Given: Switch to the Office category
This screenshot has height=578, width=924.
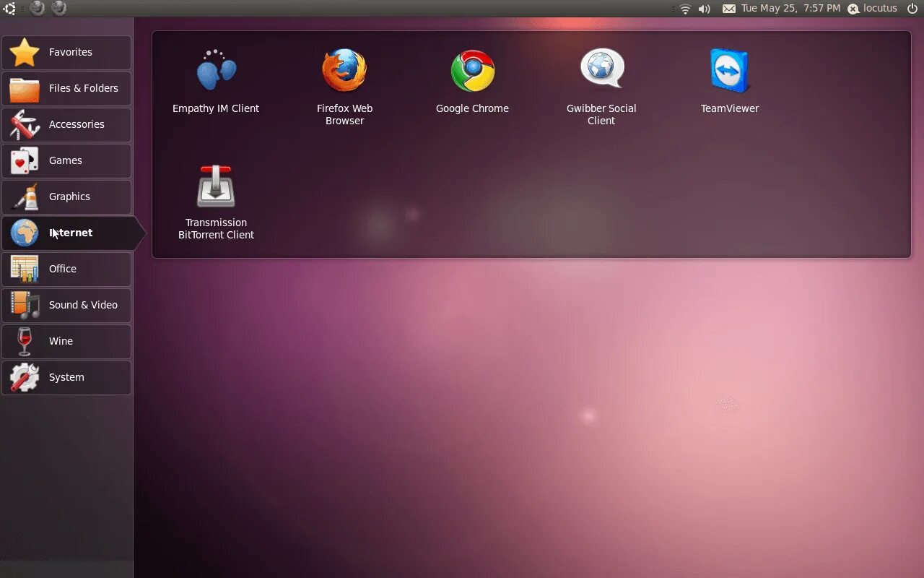Looking at the screenshot, I should tap(66, 269).
